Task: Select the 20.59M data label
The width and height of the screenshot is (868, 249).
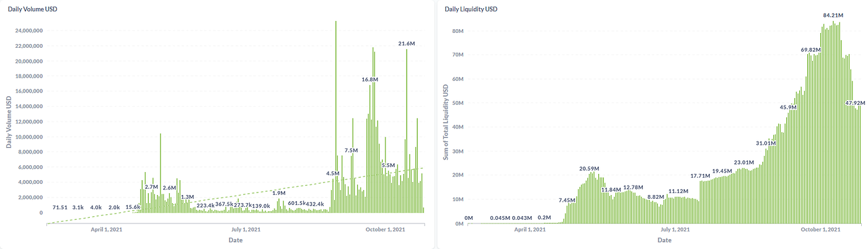Action: point(590,168)
